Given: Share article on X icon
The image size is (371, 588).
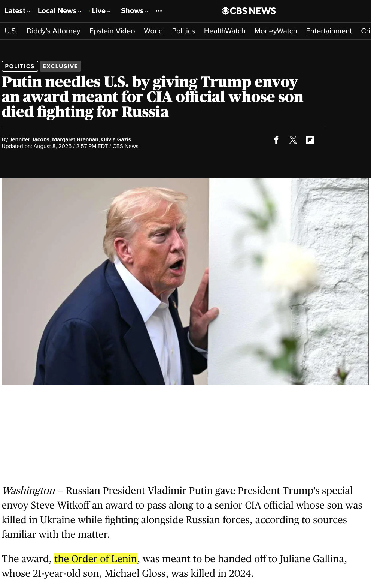Looking at the screenshot, I should 293,140.
